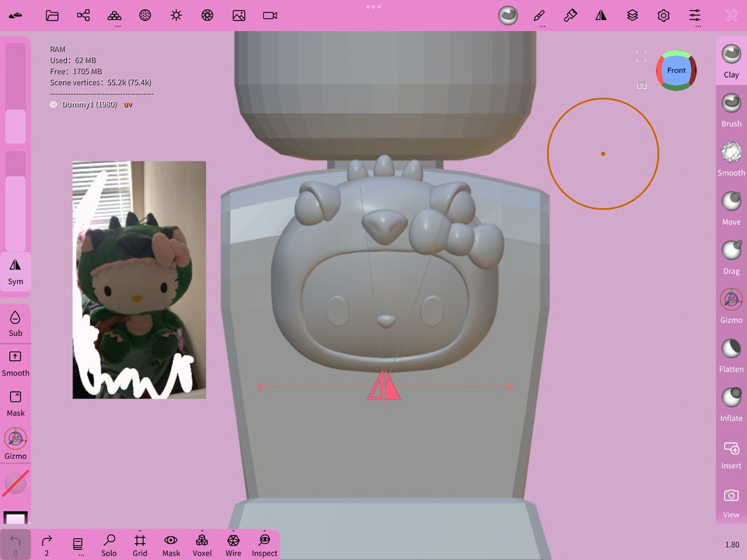Open the Drag tool
The image size is (747, 560).
pos(730,255)
